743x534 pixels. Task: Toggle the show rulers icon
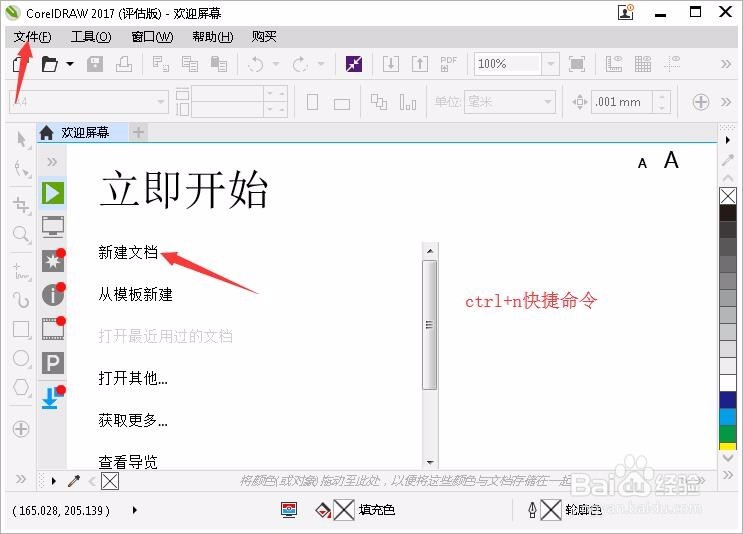pyautogui.click(x=614, y=63)
